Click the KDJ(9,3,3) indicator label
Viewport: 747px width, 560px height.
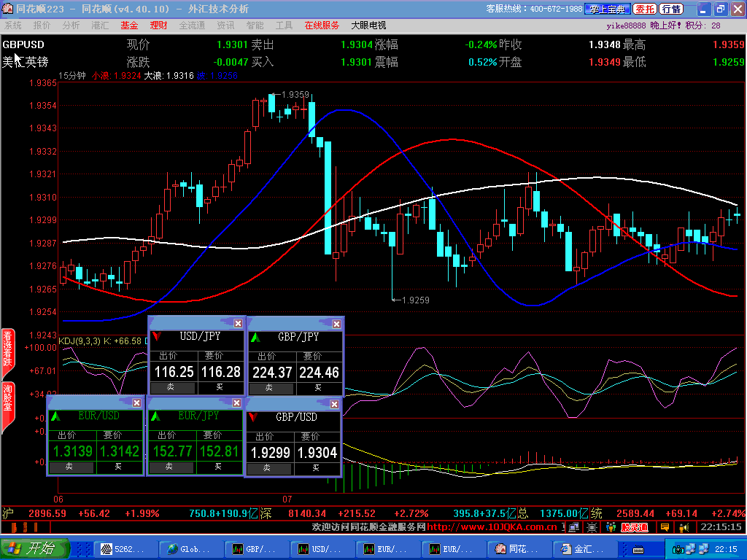(80, 341)
